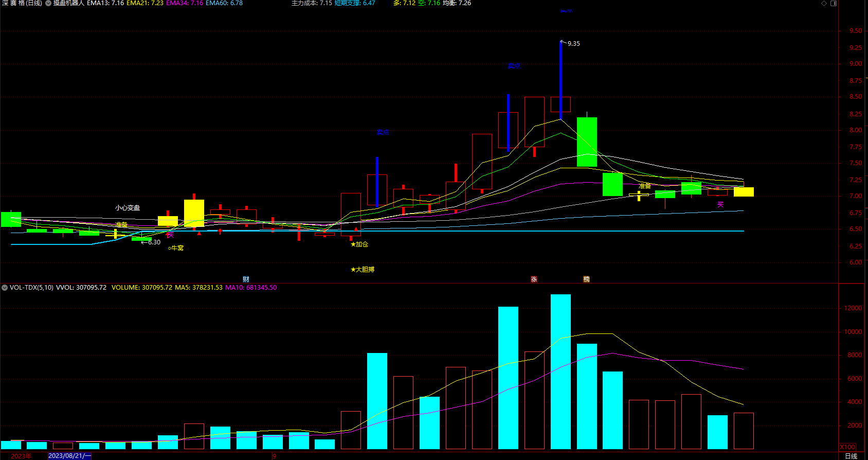Click the 深赛格(日线) stock title

[22, 3]
